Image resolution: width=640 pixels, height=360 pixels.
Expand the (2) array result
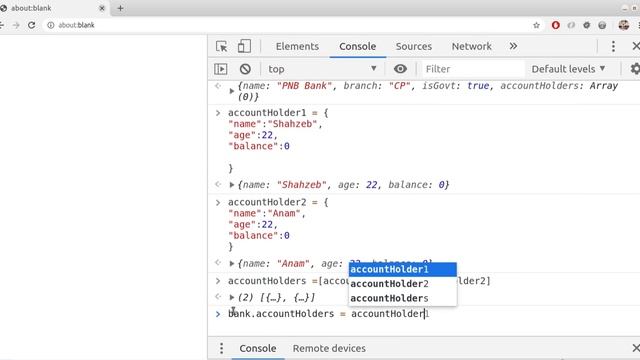(231, 298)
